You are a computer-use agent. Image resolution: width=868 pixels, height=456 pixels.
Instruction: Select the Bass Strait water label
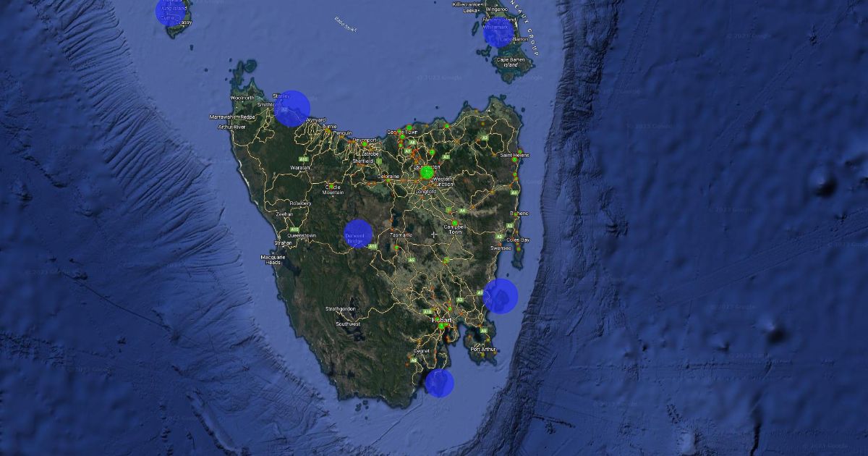pos(346,25)
